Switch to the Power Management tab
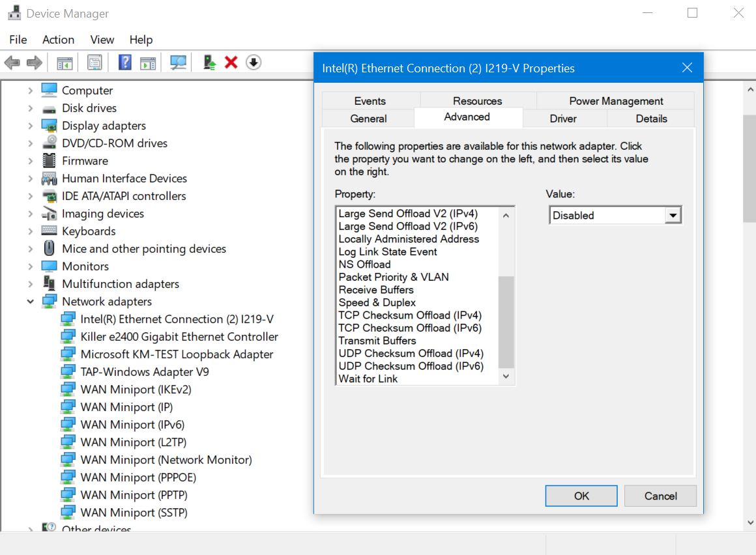The image size is (756, 555). (615, 101)
